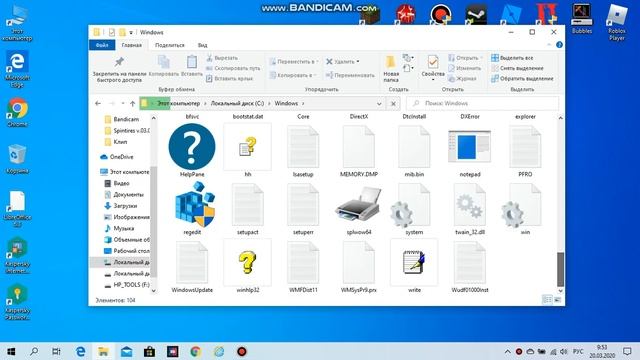Screen dimensions: 640x360
Task: Switch to the Поделиться tab
Action: coord(170,45)
